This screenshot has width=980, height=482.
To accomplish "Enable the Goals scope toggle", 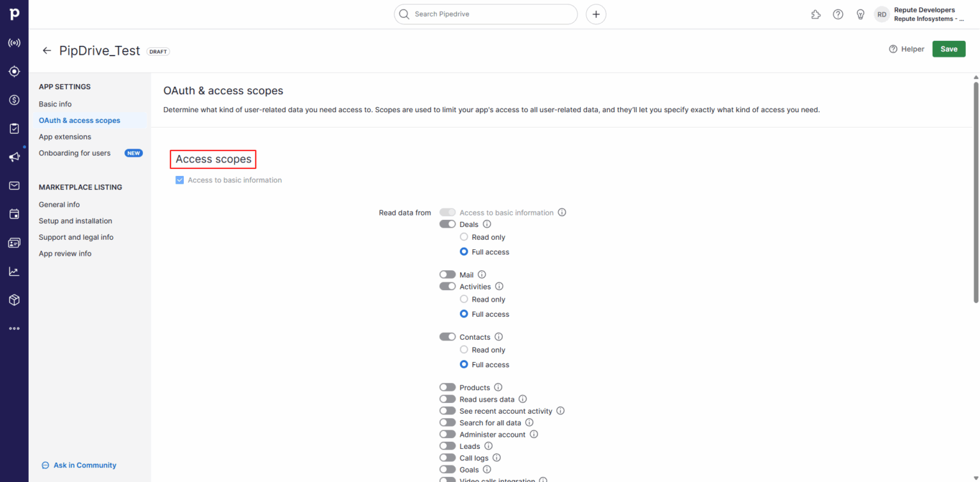I will pyautogui.click(x=447, y=470).
